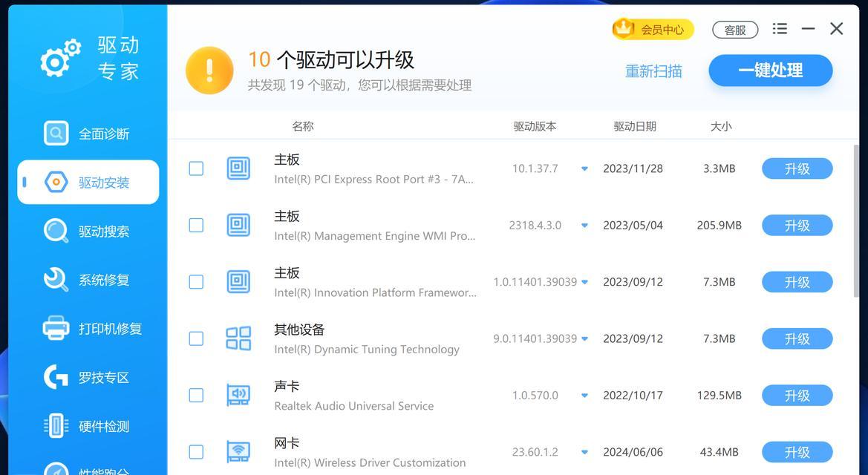Select the 驱动安装 sidebar item
This screenshot has width=868, height=475.
pos(88,182)
